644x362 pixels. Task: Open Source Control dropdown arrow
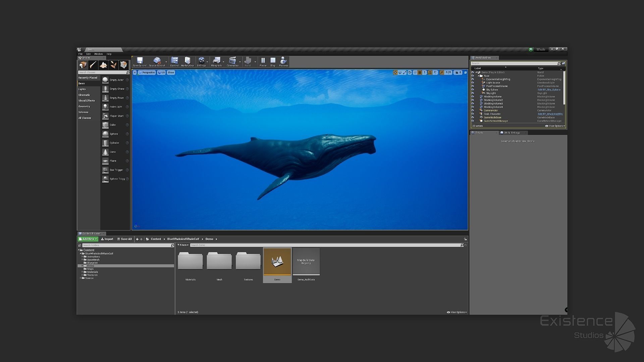pos(166,62)
